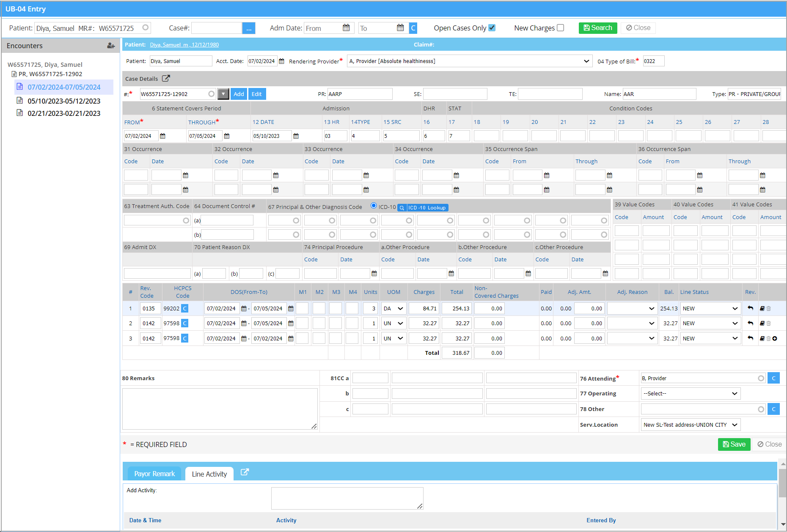Image resolution: width=787 pixels, height=532 pixels.
Task: Open statement FROM date calendar
Action: click(163, 136)
